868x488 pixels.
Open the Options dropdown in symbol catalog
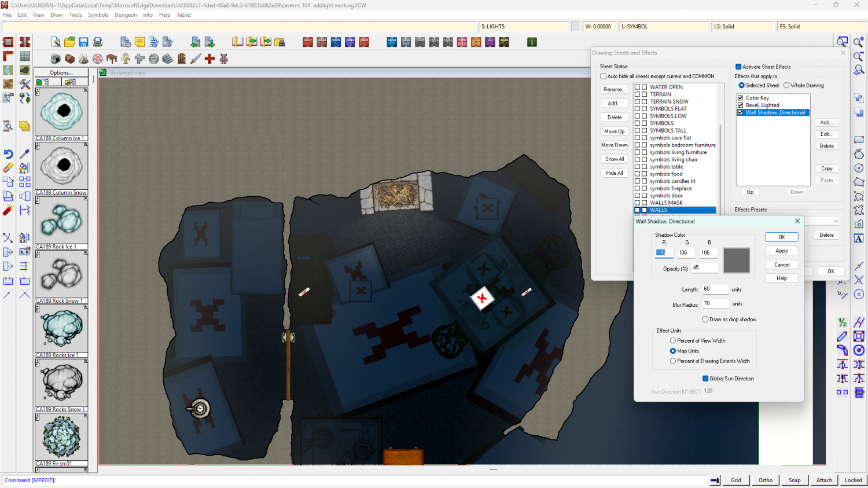(x=61, y=73)
